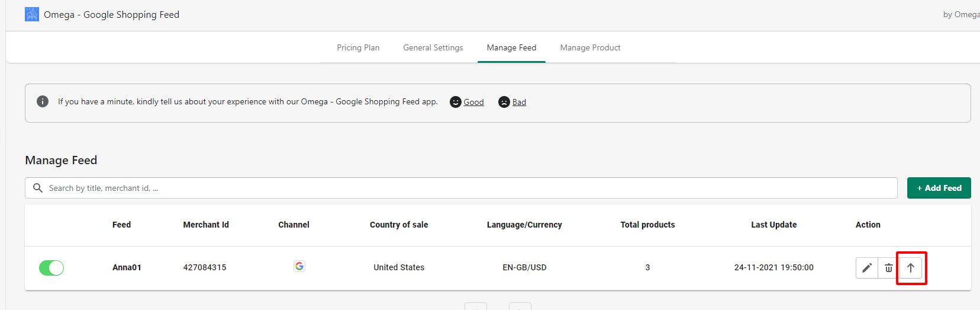Click the upload arrow icon for Anna01
The image size is (980, 310).
(x=911, y=268)
